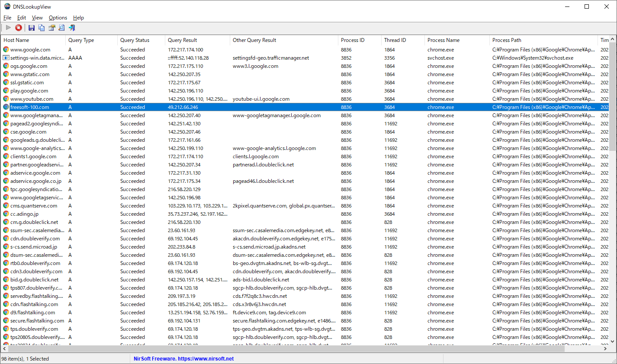Image resolution: width=617 pixels, height=364 pixels.
Task: Click settingsfd-geo.trafficmanager.net cell
Action: (x=271, y=58)
